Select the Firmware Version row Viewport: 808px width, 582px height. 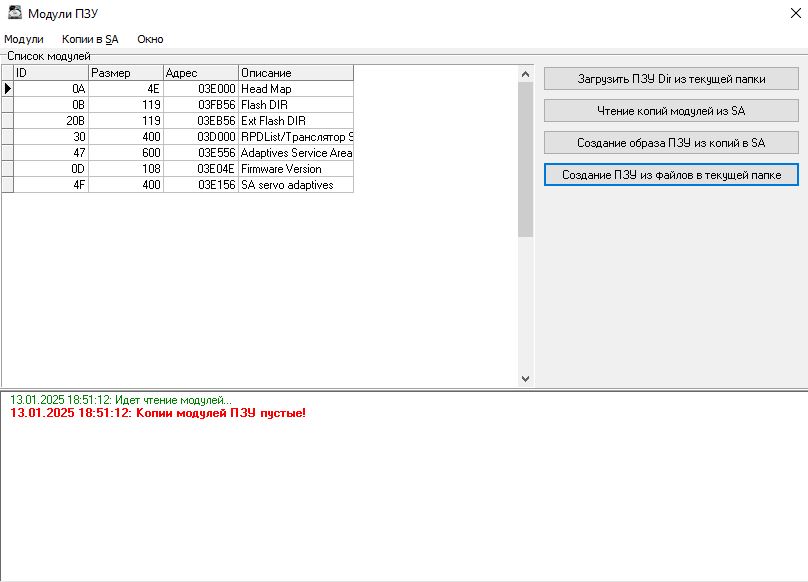178,169
